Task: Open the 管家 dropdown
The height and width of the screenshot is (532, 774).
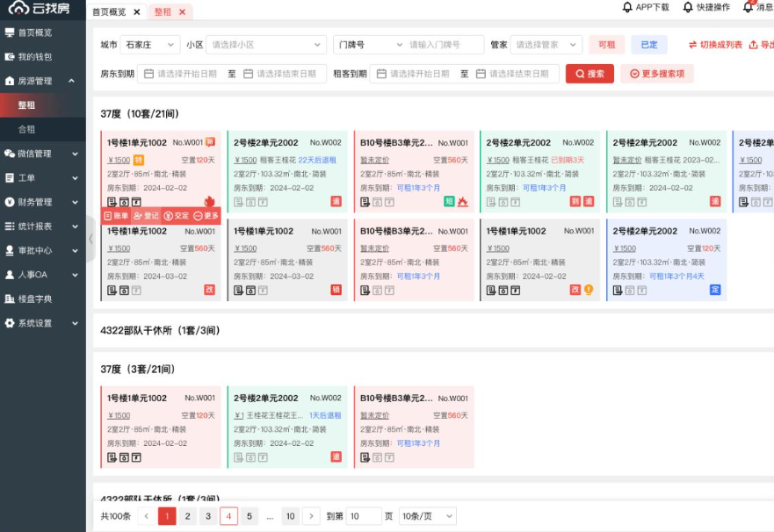Action: tap(546, 45)
